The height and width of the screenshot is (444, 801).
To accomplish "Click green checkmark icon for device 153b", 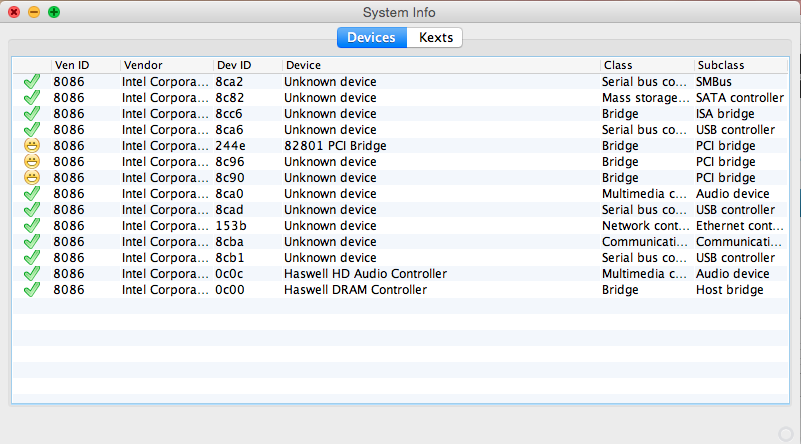I will 32,226.
